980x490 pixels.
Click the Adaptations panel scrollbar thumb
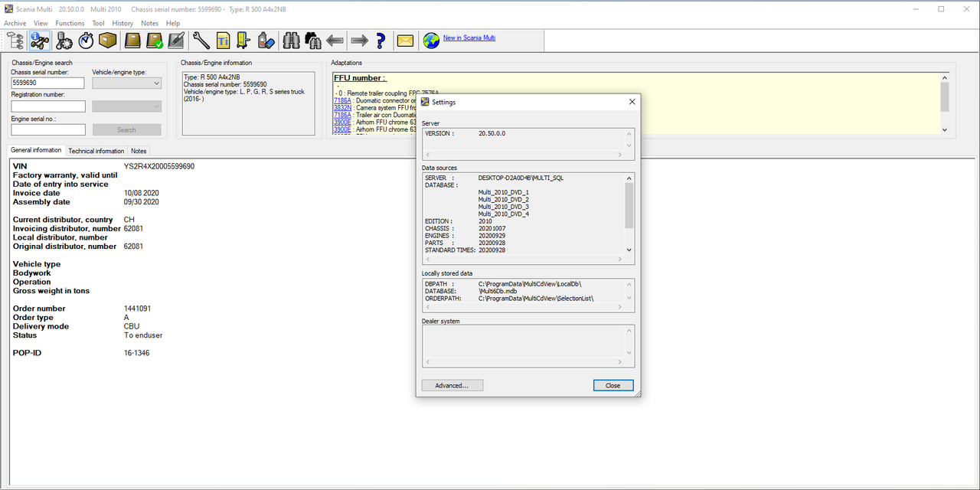pos(944,96)
